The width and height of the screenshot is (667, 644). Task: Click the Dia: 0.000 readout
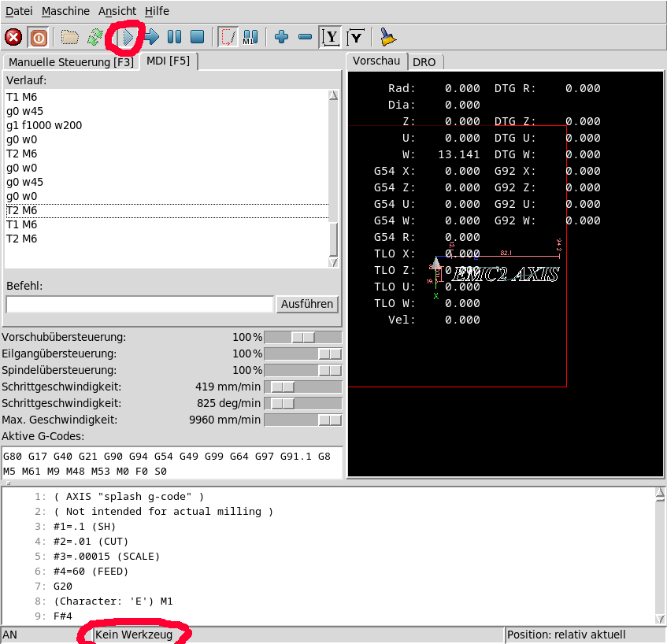(434, 105)
